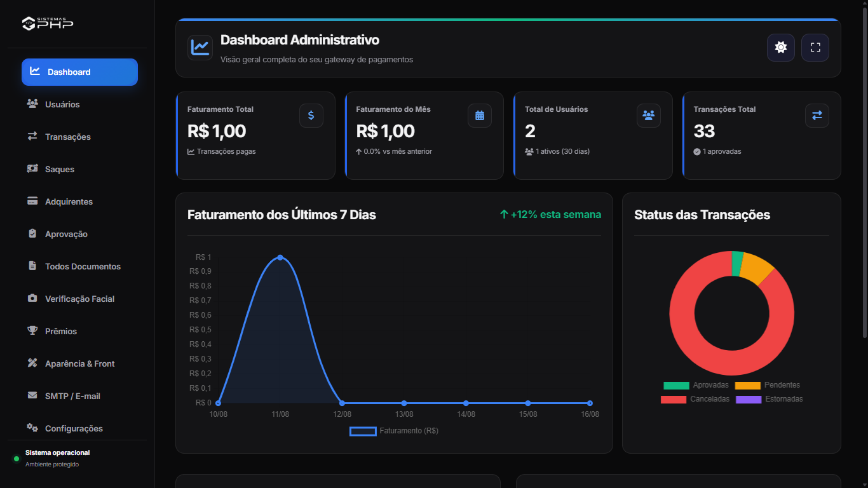Toggle Faturamento (R$) dataset in chart legend
The height and width of the screenshot is (488, 868).
[394, 431]
